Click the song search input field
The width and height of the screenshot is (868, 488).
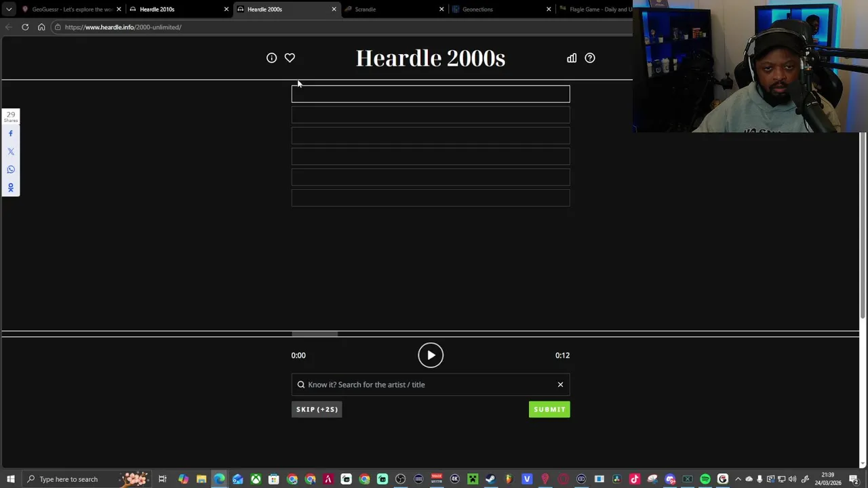coord(431,384)
